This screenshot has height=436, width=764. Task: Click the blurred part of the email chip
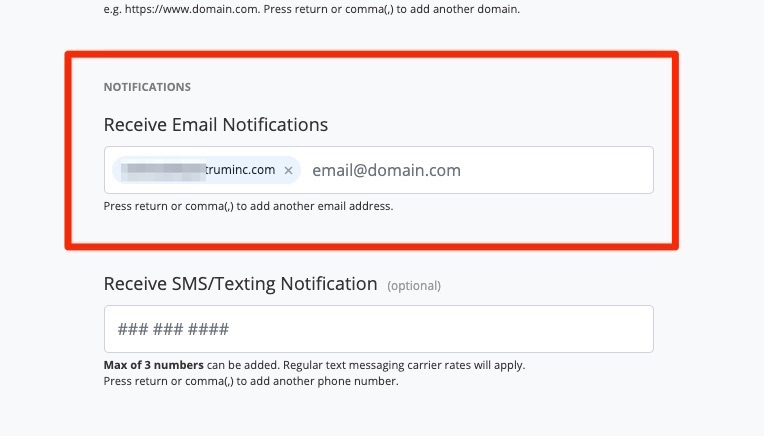click(161, 171)
